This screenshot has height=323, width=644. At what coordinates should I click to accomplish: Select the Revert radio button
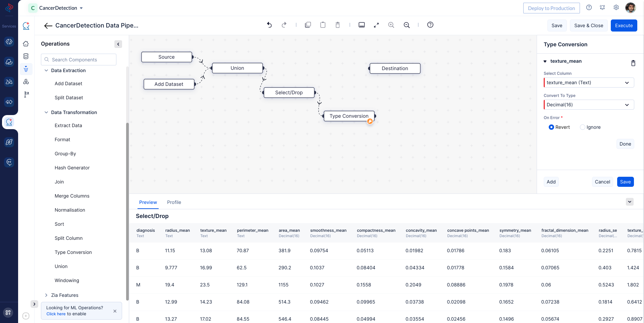(551, 127)
